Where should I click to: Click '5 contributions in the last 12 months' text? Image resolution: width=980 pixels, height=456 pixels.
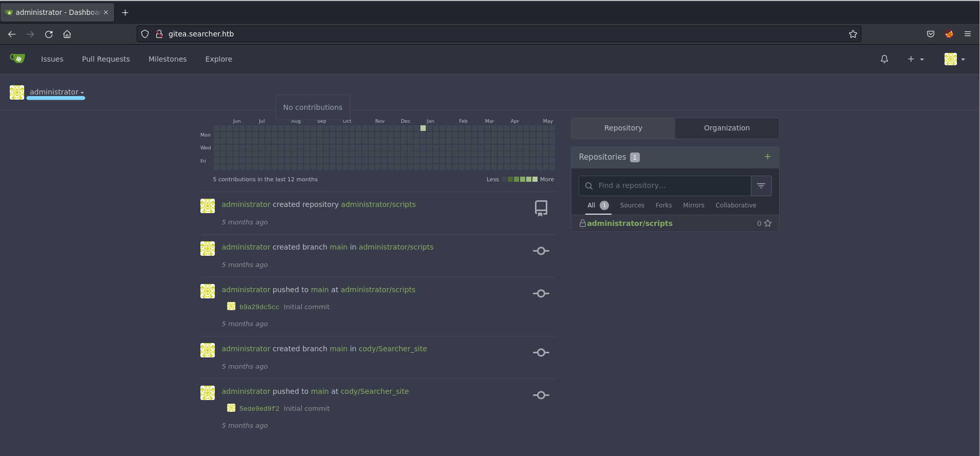click(x=265, y=179)
